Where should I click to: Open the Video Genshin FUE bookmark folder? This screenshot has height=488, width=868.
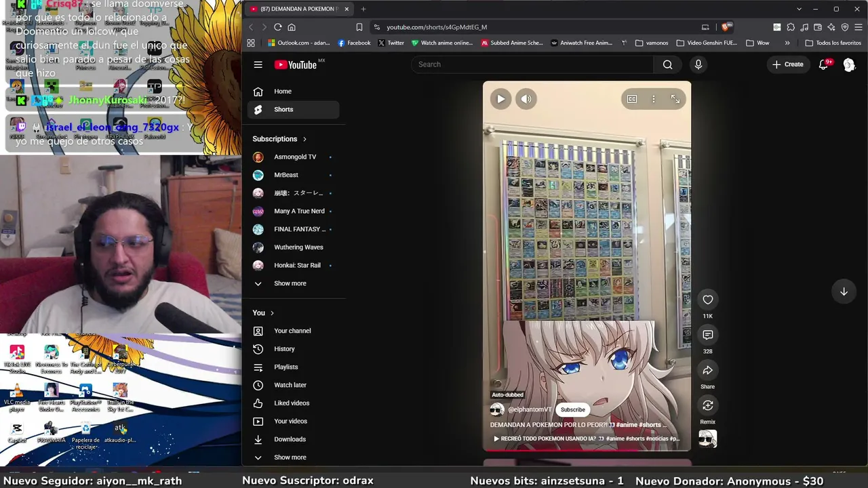(706, 43)
